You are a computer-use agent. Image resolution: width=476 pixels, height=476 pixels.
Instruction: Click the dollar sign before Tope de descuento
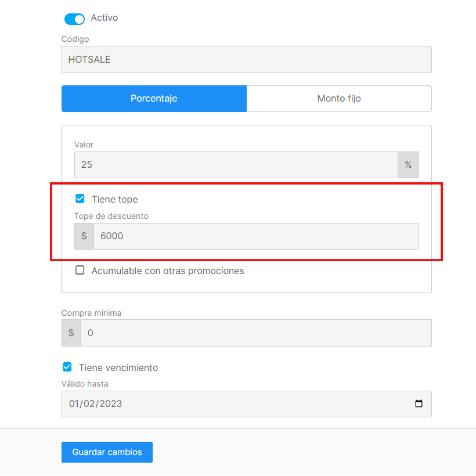pyautogui.click(x=84, y=236)
